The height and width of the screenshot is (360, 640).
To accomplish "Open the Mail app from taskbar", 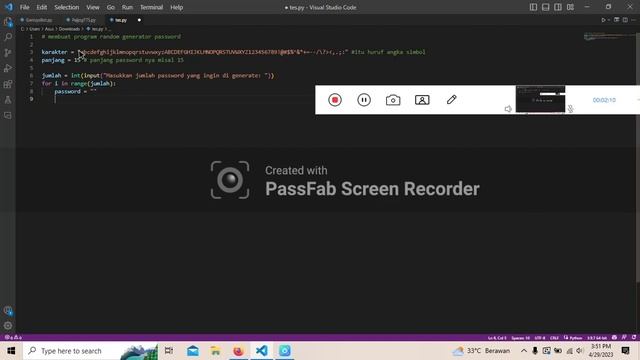I will 193,351.
